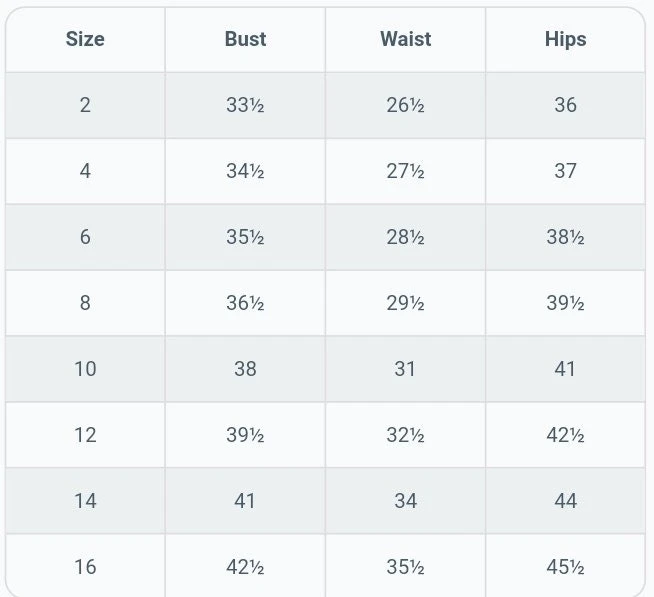
Task: Click hips value 45½ for size 16
Action: [565, 567]
